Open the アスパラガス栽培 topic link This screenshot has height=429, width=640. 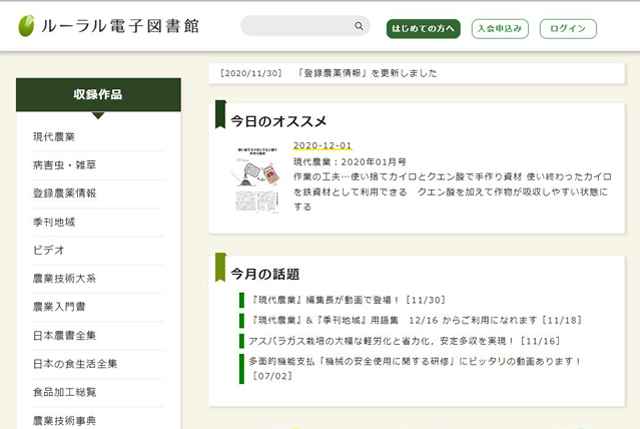(x=400, y=341)
